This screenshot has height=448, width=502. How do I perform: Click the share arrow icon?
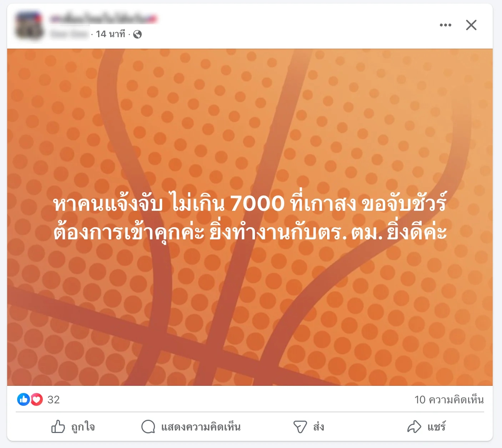414,427
